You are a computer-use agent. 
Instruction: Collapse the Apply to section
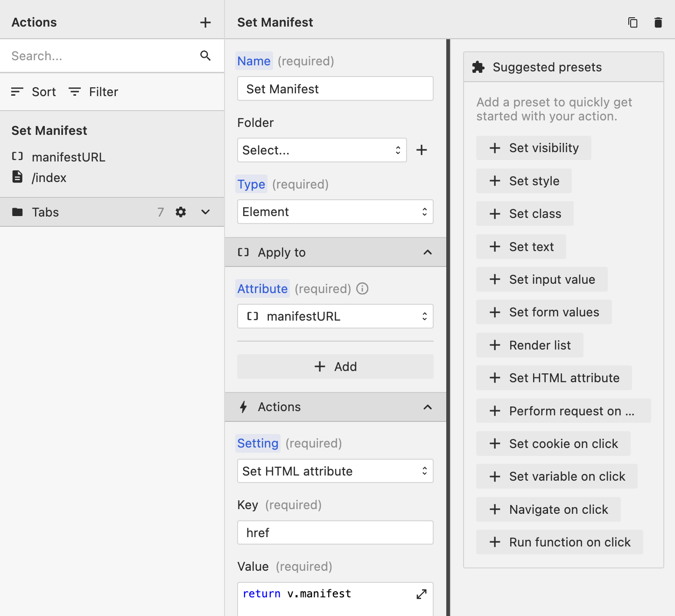click(x=427, y=252)
